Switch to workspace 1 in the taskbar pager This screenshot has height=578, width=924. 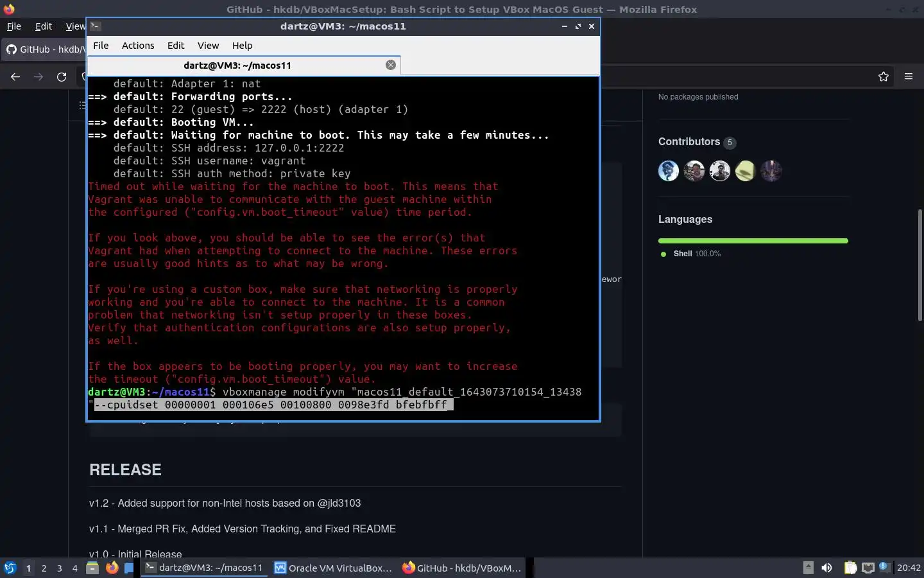click(28, 568)
